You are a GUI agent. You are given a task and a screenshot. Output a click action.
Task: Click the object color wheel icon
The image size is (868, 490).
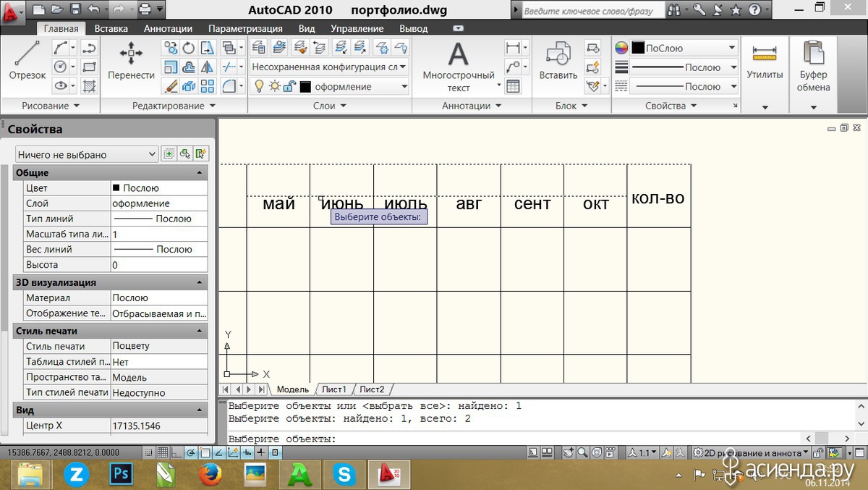(621, 48)
